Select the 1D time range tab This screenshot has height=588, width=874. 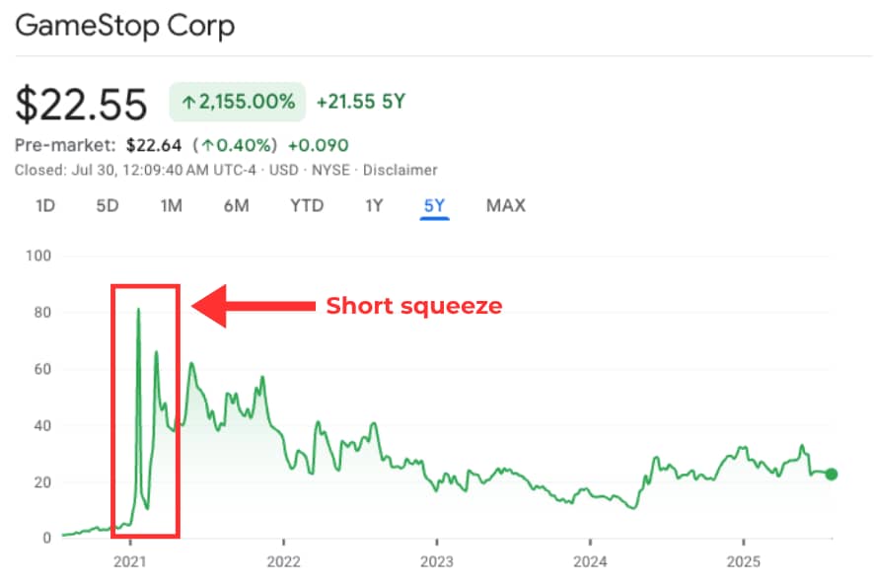point(45,206)
